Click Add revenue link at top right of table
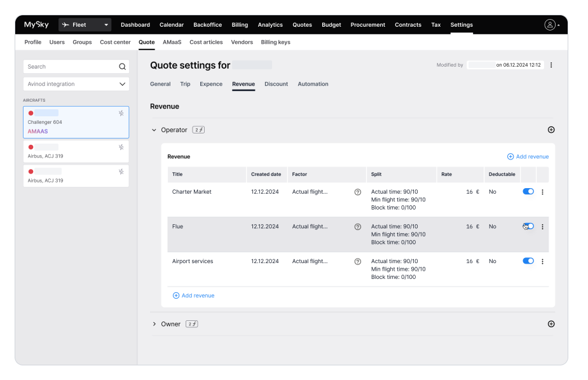This screenshot has height=380, width=588. pos(528,156)
